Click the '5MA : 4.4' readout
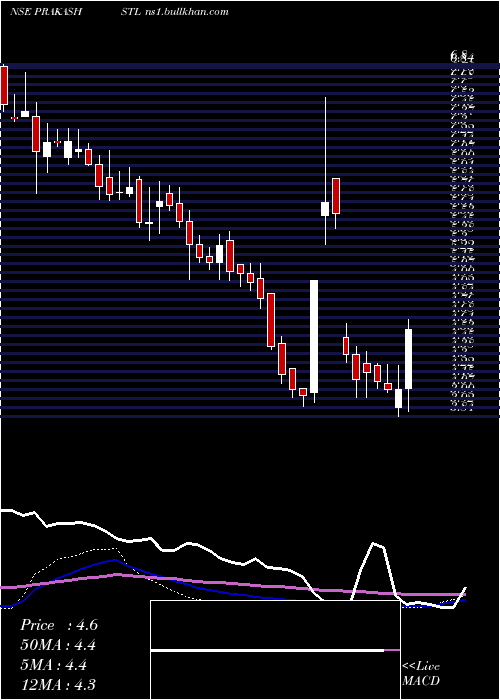 pos(54,665)
